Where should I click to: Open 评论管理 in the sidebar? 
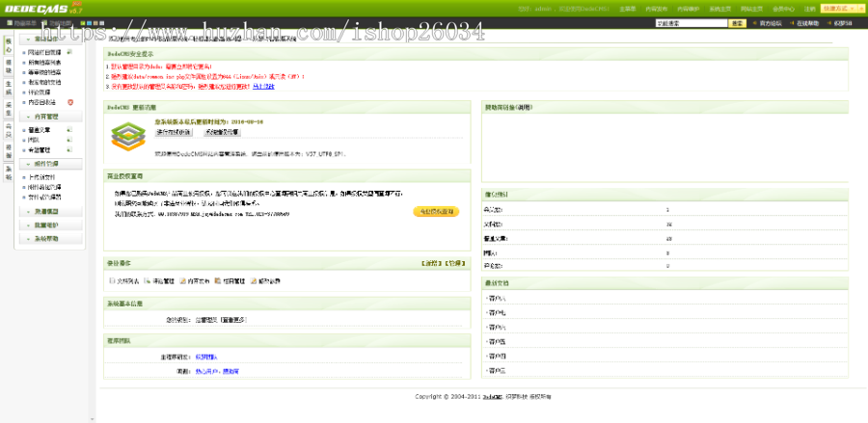coord(39,92)
